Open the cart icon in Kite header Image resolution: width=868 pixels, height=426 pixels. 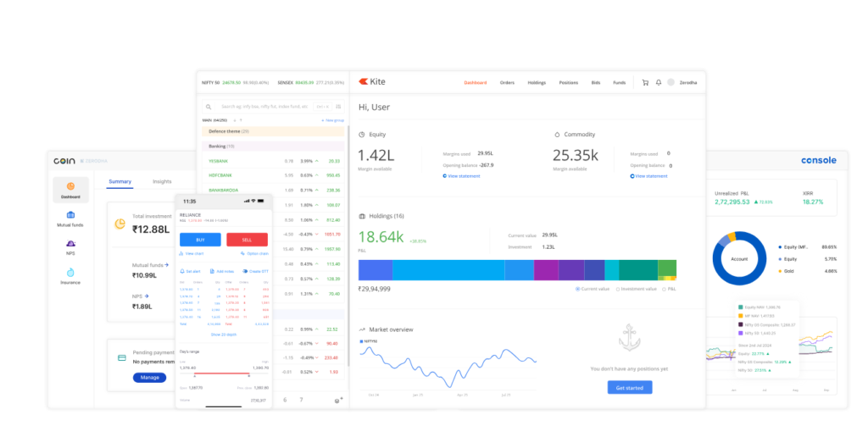(x=645, y=82)
